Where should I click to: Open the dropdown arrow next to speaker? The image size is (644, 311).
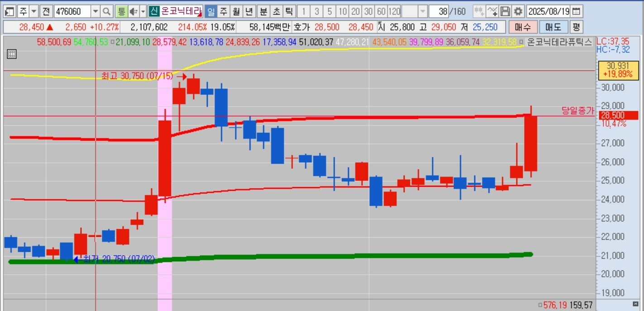(x=143, y=11)
